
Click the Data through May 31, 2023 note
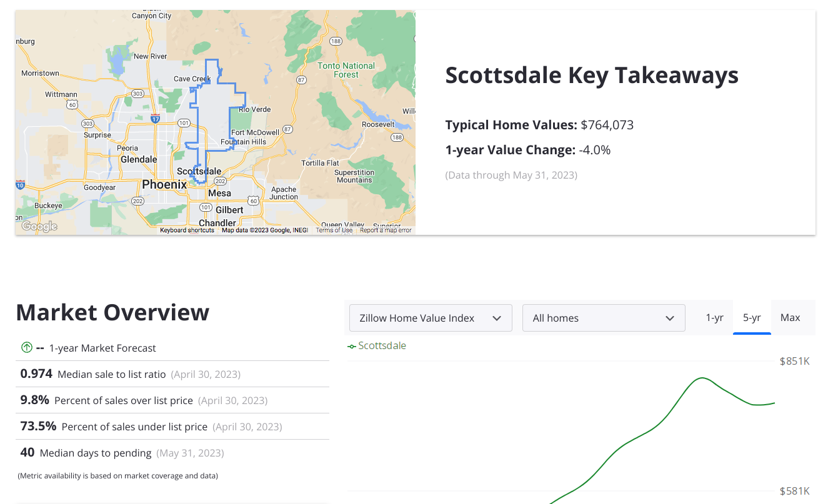[511, 175]
